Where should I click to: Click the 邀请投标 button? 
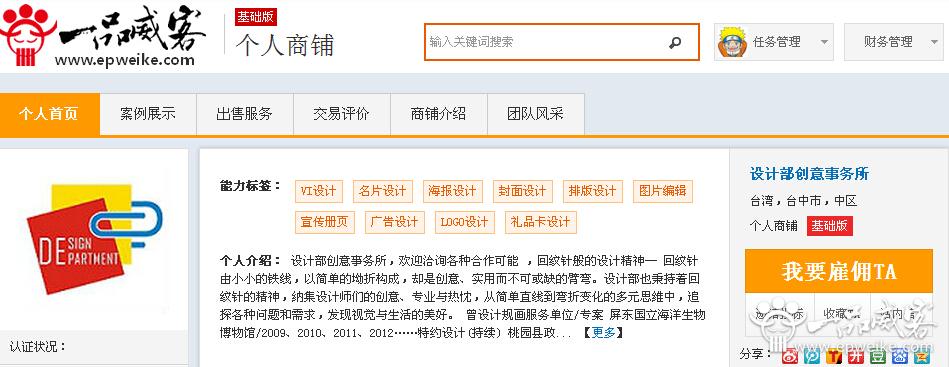pos(780,314)
